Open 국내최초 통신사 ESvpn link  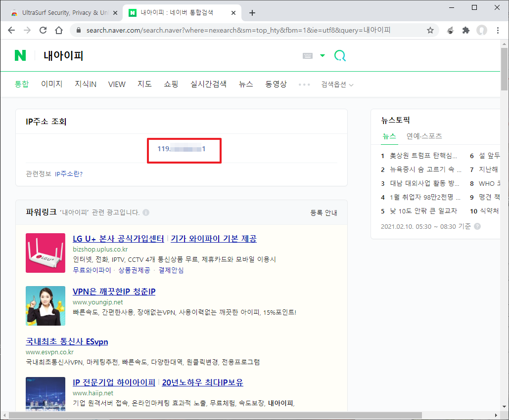(x=67, y=341)
